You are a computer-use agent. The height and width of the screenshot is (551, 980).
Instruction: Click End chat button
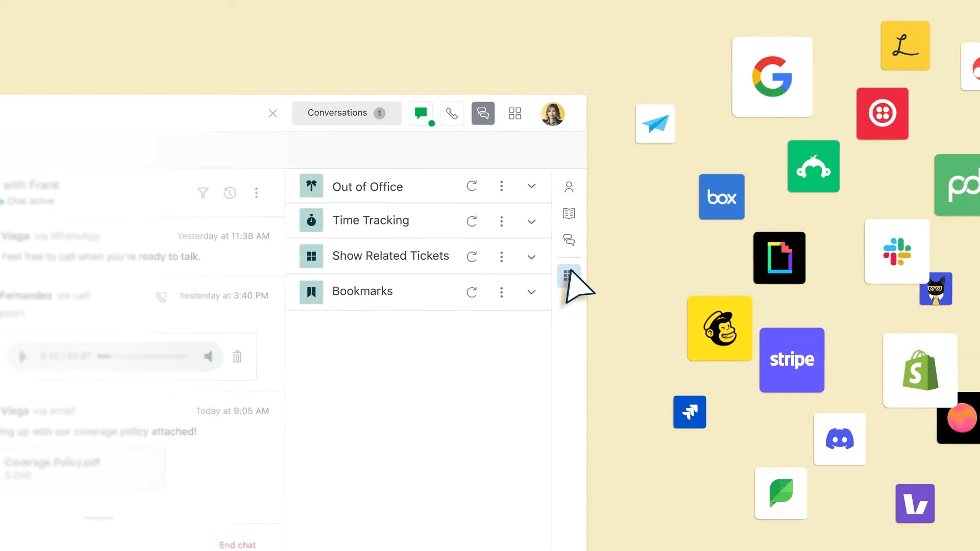click(237, 545)
